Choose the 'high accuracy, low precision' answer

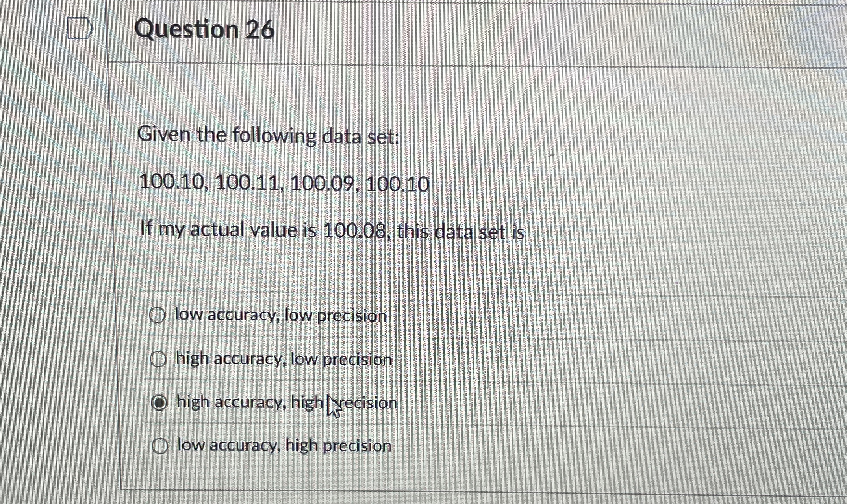coord(159,359)
